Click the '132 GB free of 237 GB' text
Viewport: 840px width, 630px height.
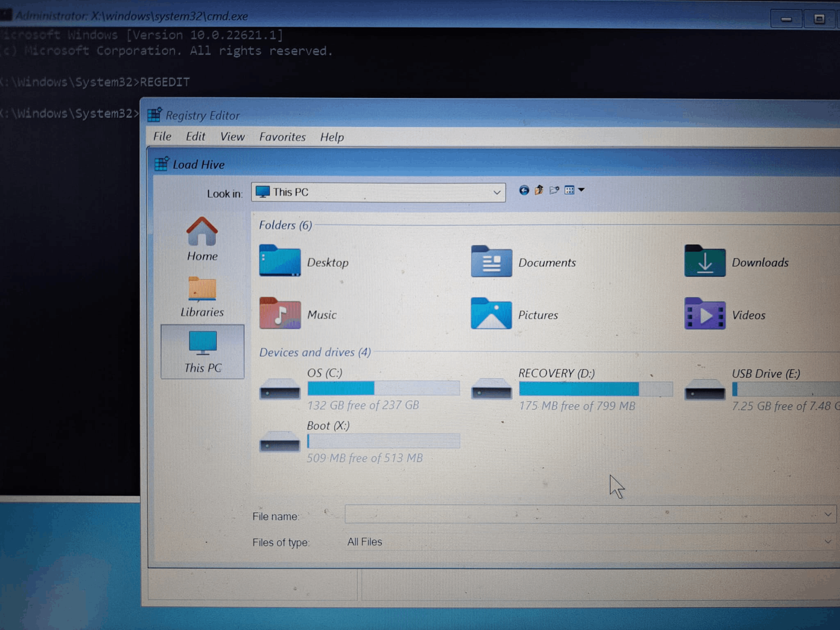click(x=363, y=405)
